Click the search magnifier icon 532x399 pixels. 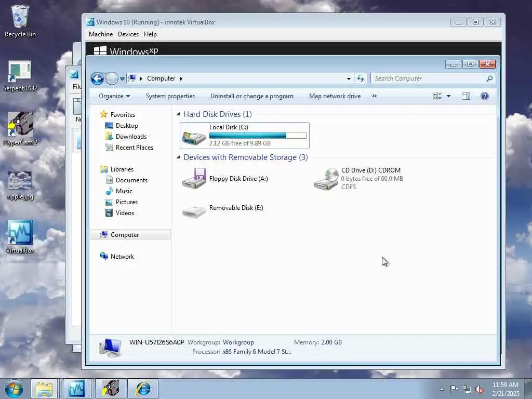(489, 78)
